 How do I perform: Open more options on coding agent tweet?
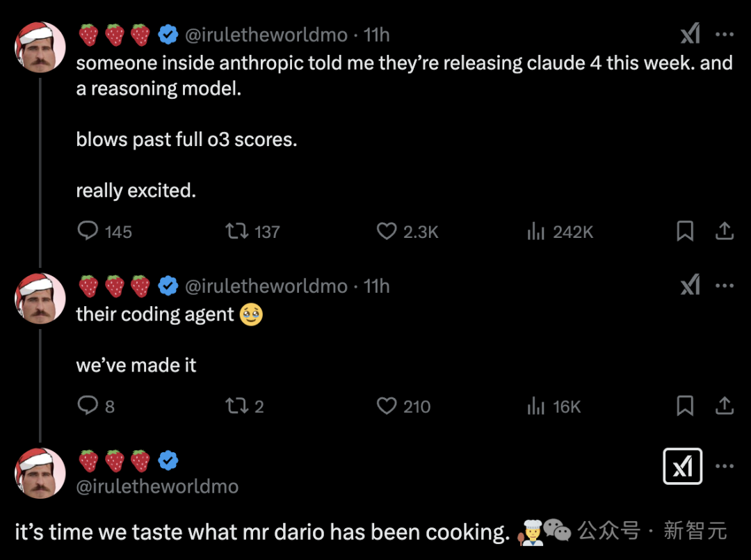(x=725, y=285)
